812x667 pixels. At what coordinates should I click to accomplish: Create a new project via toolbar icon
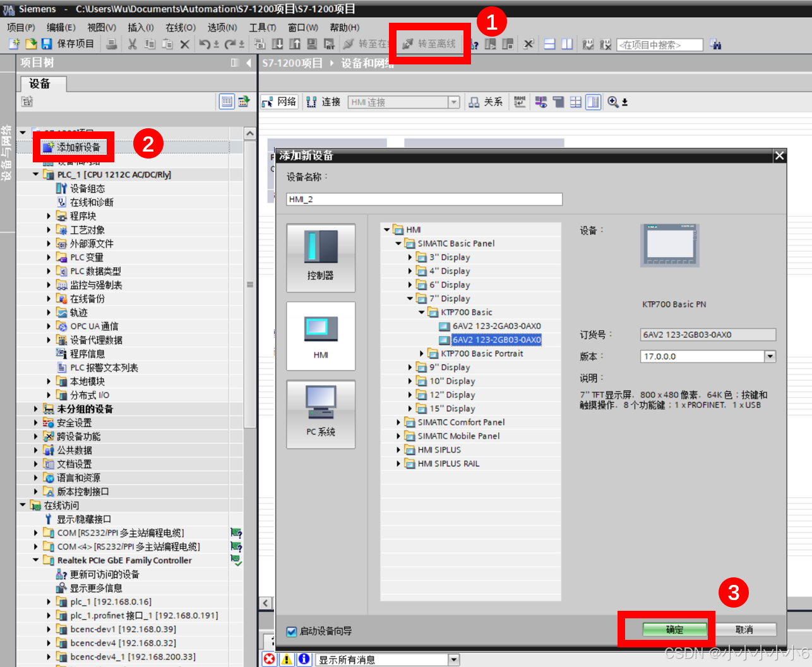click(x=15, y=44)
